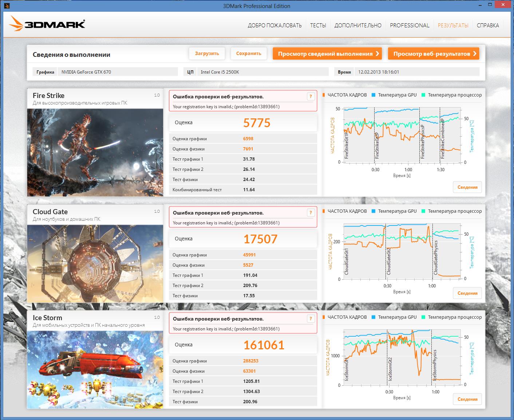Click blue GPU temperature legend square in Cloud Gate chart
The width and height of the screenshot is (514, 420).
point(373,211)
